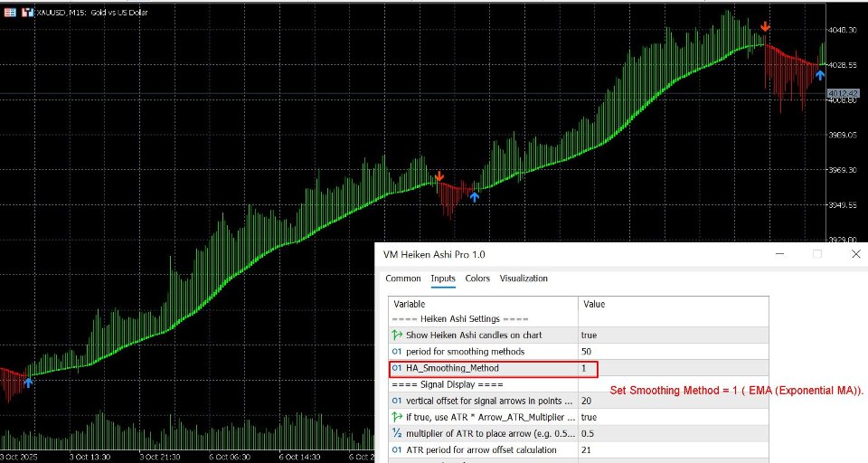Select the boolean icon beside Show Heiken Ashi candles
Viewport: 868px width, 463px height.
[x=397, y=335]
